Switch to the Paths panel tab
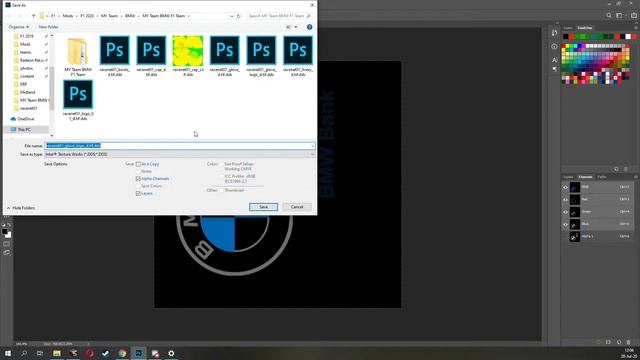This screenshot has width=640, height=360. click(x=602, y=177)
